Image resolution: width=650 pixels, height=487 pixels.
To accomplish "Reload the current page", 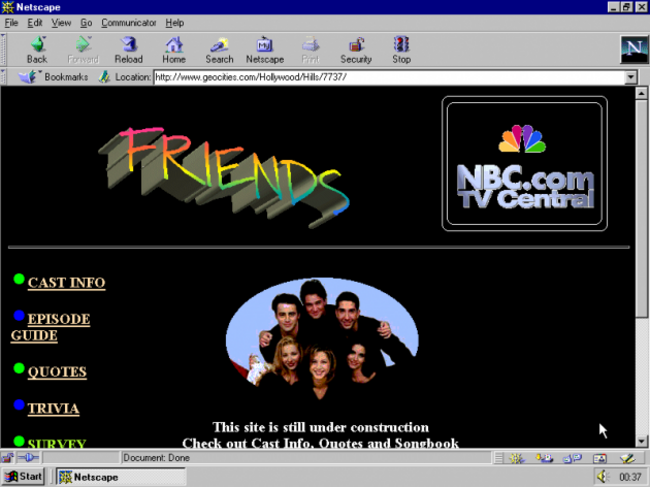I will pos(129,50).
